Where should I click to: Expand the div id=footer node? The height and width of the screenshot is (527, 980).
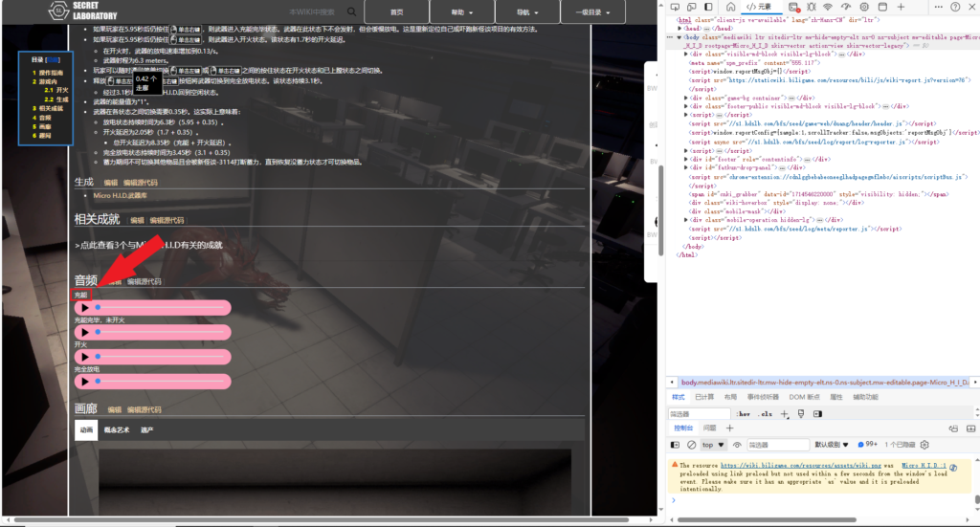click(x=686, y=159)
